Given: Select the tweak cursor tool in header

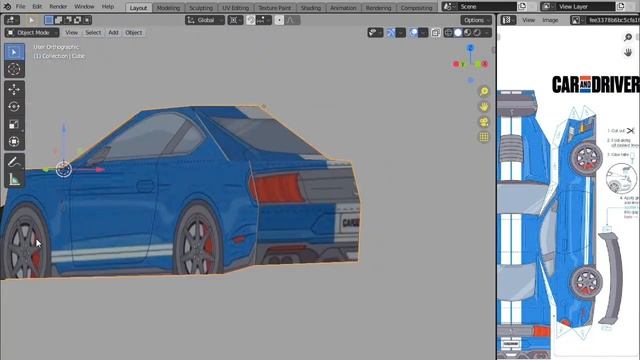Looking at the screenshot, I should (31, 20).
